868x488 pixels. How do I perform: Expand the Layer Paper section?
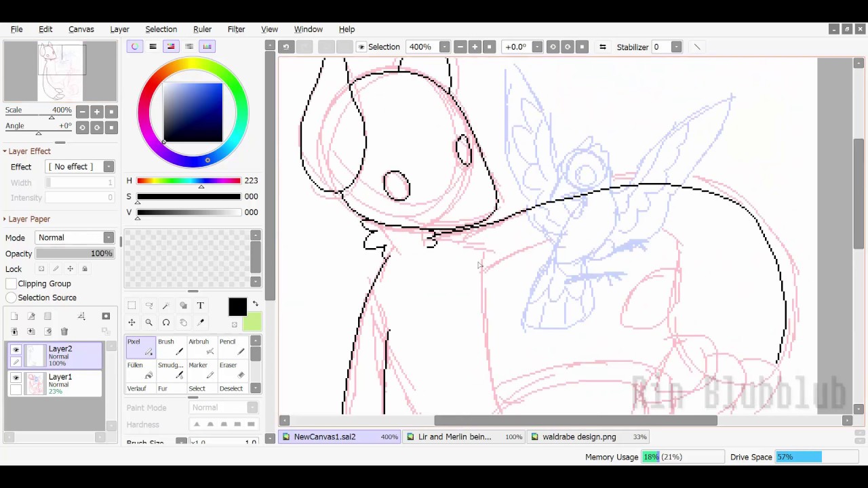pos(26,219)
